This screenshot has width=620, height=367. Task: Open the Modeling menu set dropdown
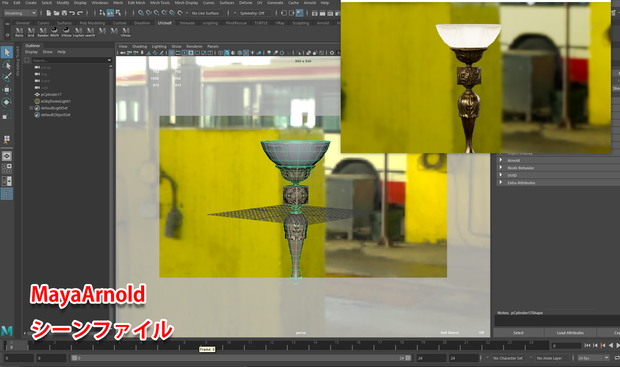click(x=20, y=13)
